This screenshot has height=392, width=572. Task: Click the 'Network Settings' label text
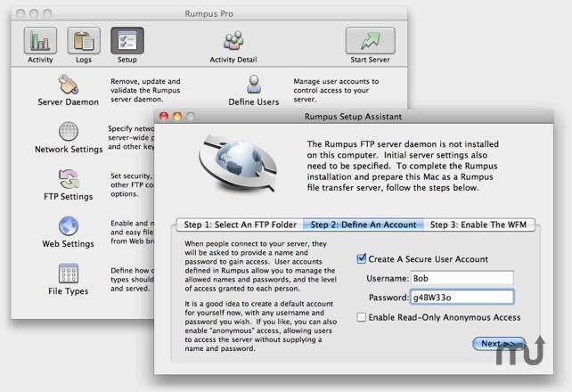click(x=69, y=150)
